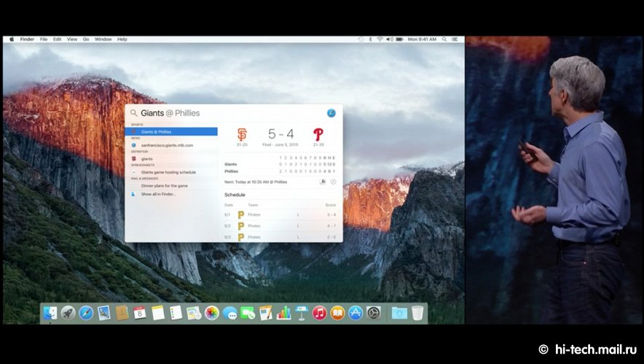This screenshot has height=364, width=644.
Task: Open Spotlight magnifier in menu bar
Action: pyautogui.click(x=444, y=39)
